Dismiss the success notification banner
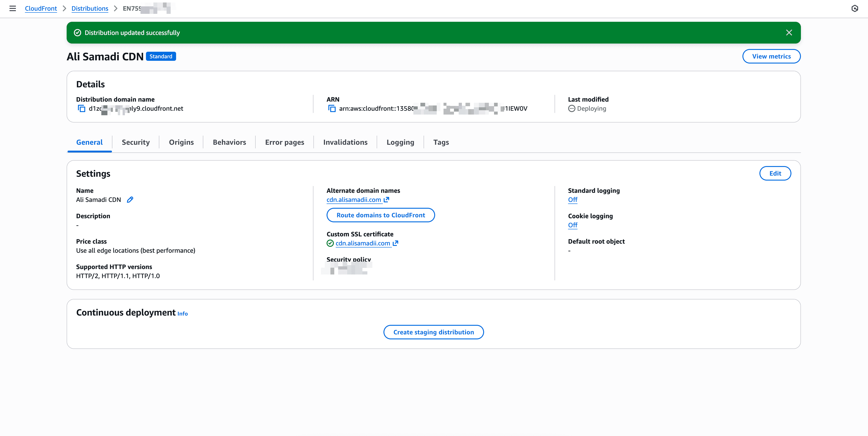The image size is (868, 436). click(789, 33)
